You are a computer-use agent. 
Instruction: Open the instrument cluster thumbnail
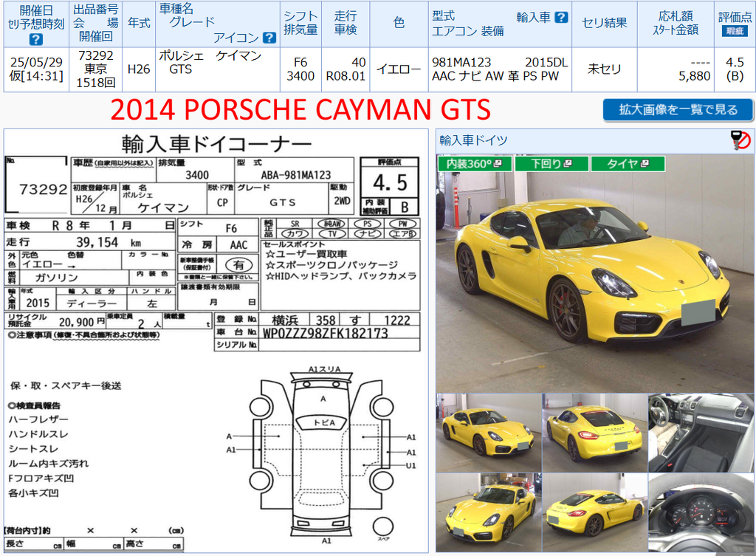tap(701, 512)
